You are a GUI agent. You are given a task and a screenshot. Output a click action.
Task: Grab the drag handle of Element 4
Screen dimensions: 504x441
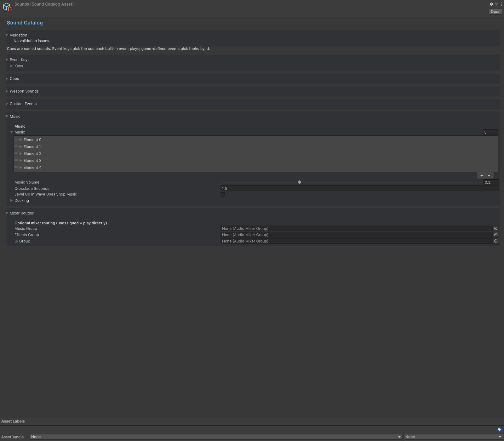tap(16, 167)
